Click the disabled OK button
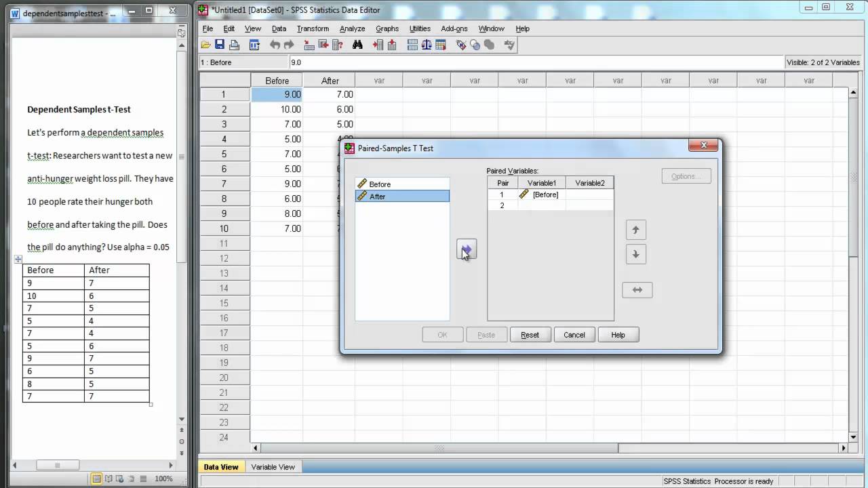Screen dimensions: 868x488 coord(443,335)
